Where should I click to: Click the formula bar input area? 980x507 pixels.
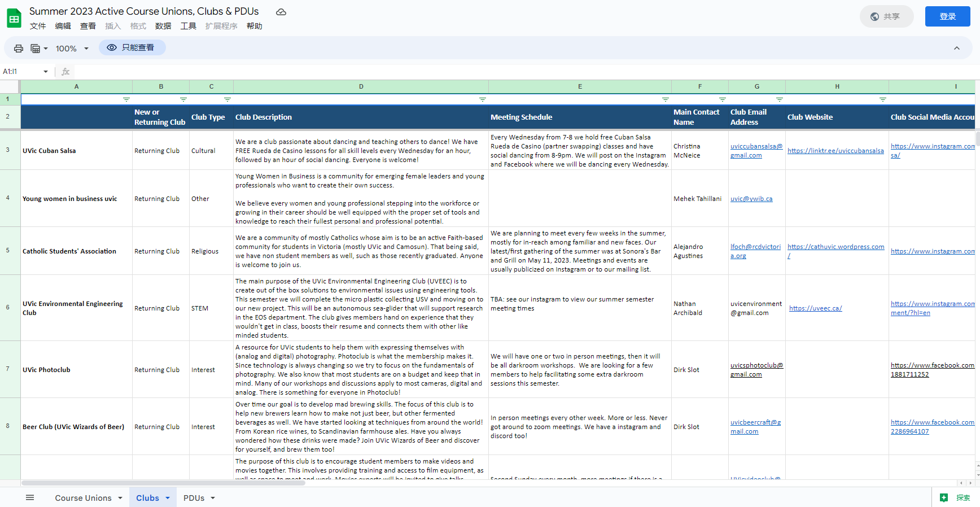tap(525, 72)
